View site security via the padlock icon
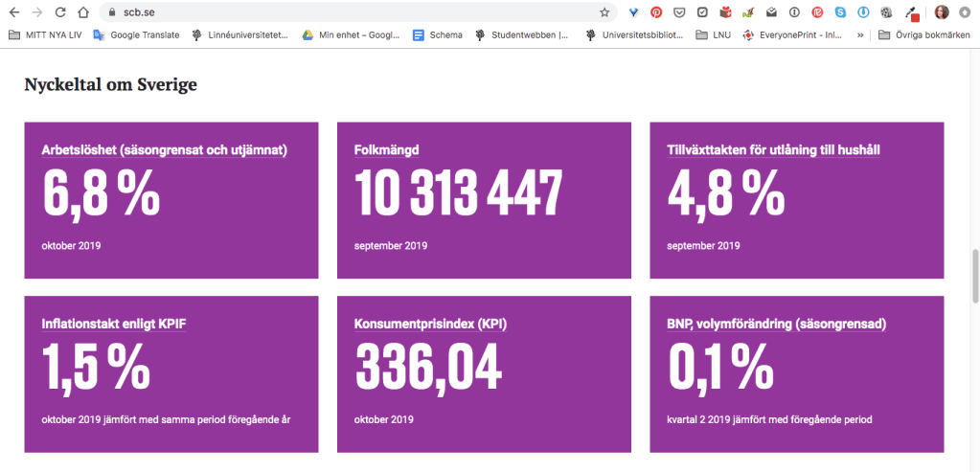980x472 pixels. pyautogui.click(x=111, y=12)
